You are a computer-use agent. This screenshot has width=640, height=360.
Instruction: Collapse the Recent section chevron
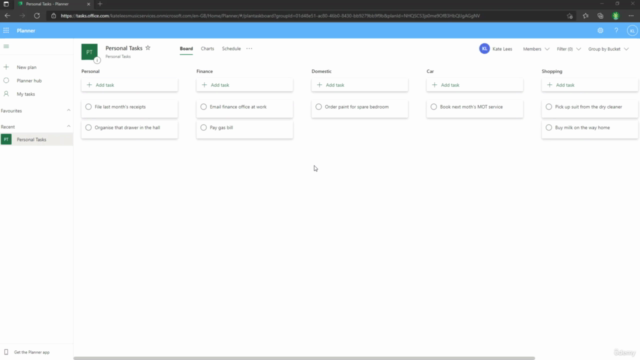[69, 127]
